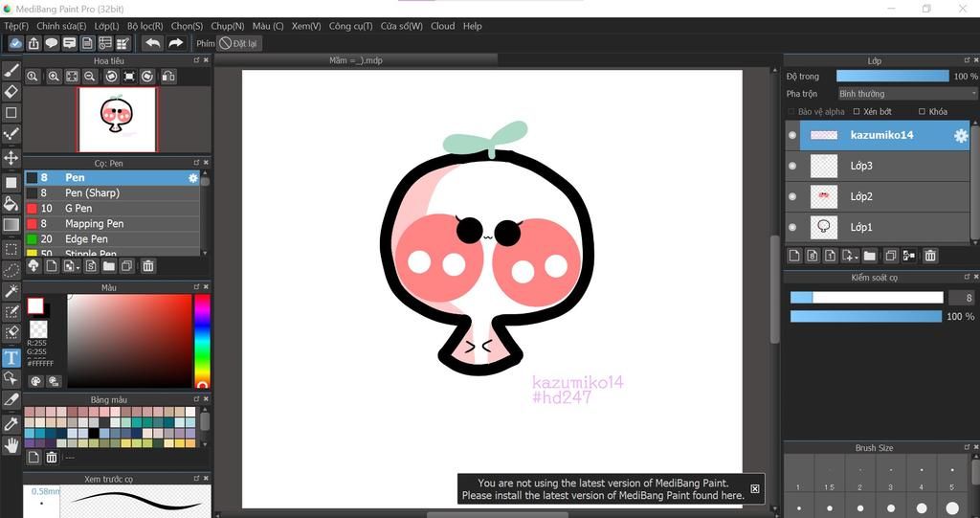Hide the Lớp1 layer
The image size is (980, 518).
[792, 227]
